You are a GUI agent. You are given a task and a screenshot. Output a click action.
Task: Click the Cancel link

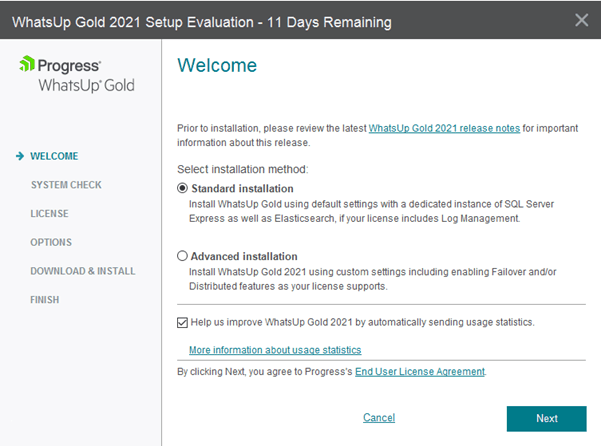379,418
